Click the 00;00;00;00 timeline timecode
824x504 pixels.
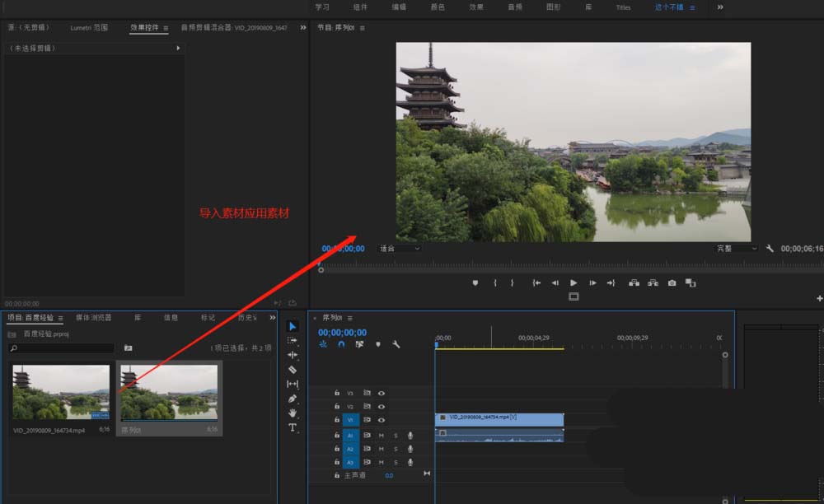[342, 333]
